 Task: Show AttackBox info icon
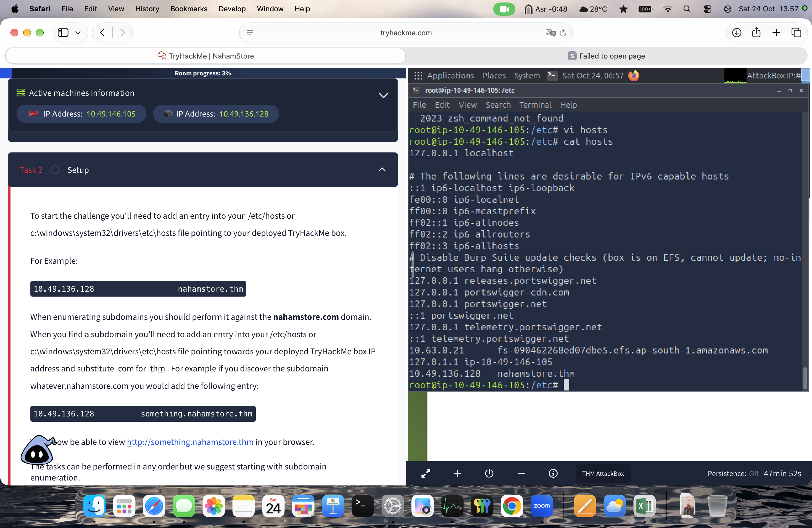tap(553, 473)
